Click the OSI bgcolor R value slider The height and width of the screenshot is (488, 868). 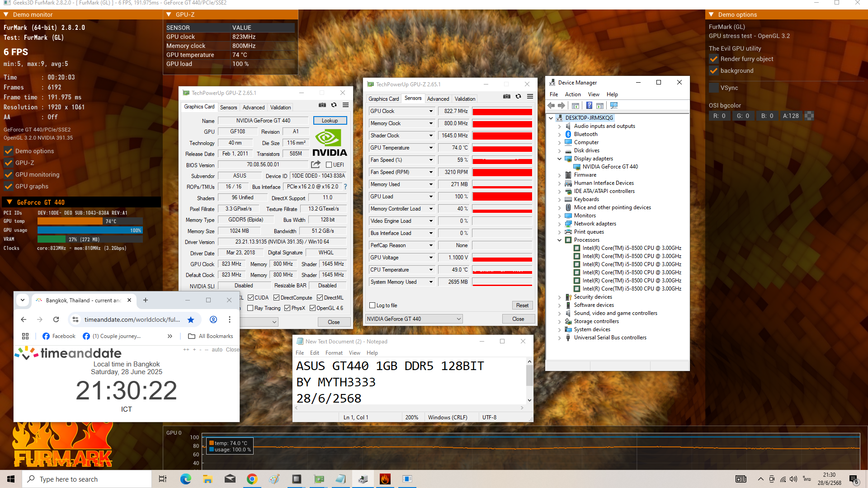[x=719, y=116]
